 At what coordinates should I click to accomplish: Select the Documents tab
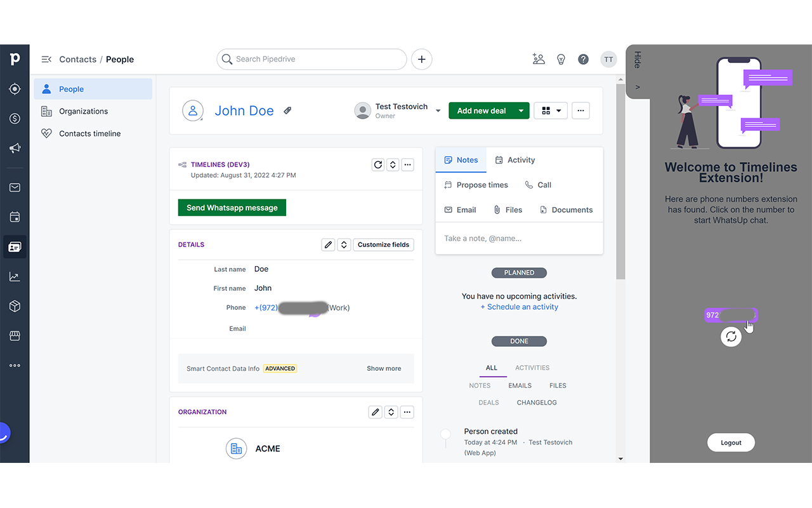coord(566,210)
